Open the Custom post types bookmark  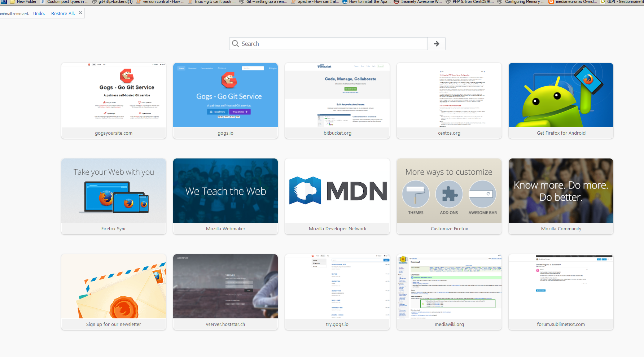click(x=64, y=2)
